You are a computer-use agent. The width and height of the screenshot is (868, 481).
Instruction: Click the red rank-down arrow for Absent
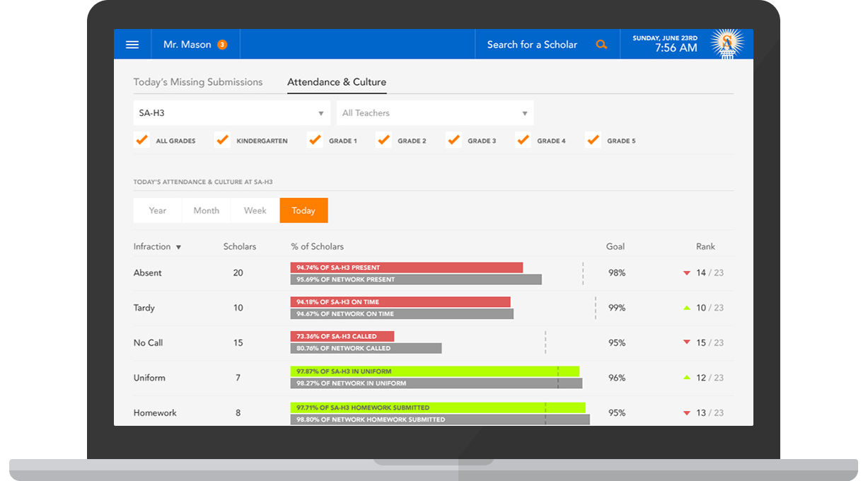[x=686, y=272]
